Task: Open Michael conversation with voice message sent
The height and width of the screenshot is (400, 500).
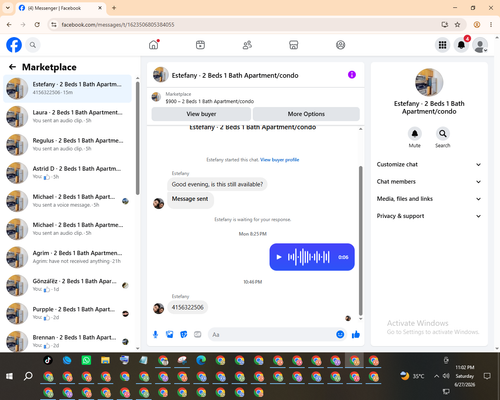Action: click(67, 201)
